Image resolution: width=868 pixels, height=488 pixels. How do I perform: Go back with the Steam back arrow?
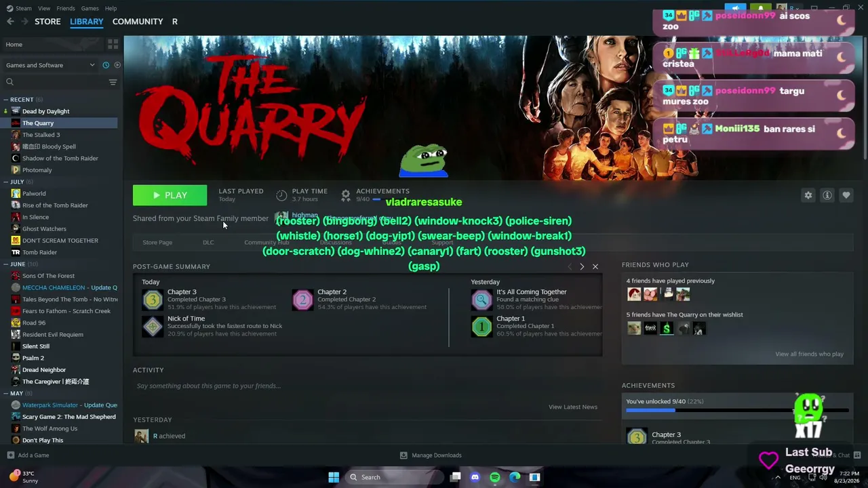(x=10, y=22)
